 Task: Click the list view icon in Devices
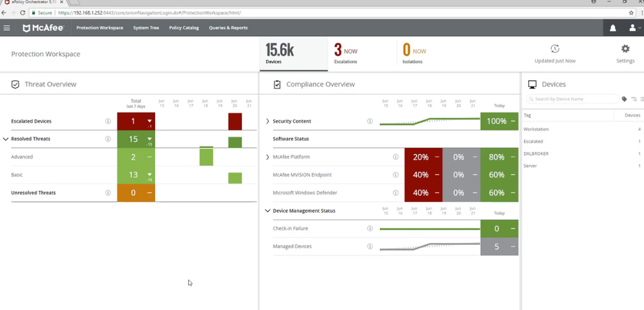[x=641, y=99]
